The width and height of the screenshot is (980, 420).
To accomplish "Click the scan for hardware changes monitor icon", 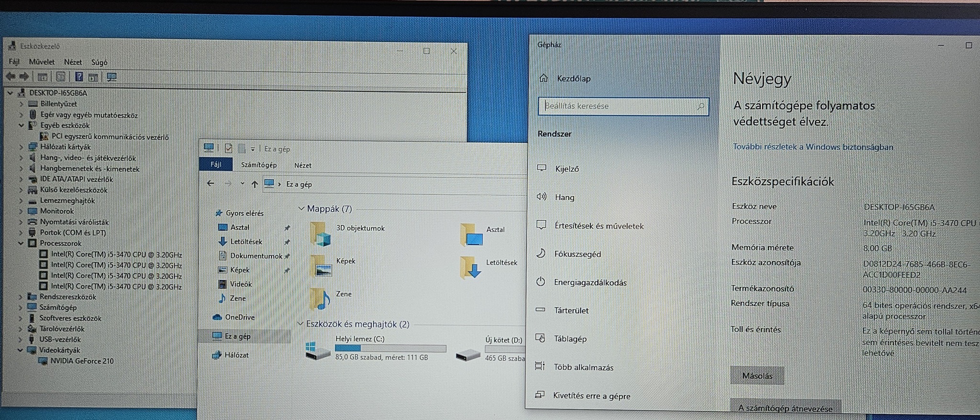I will (x=111, y=77).
